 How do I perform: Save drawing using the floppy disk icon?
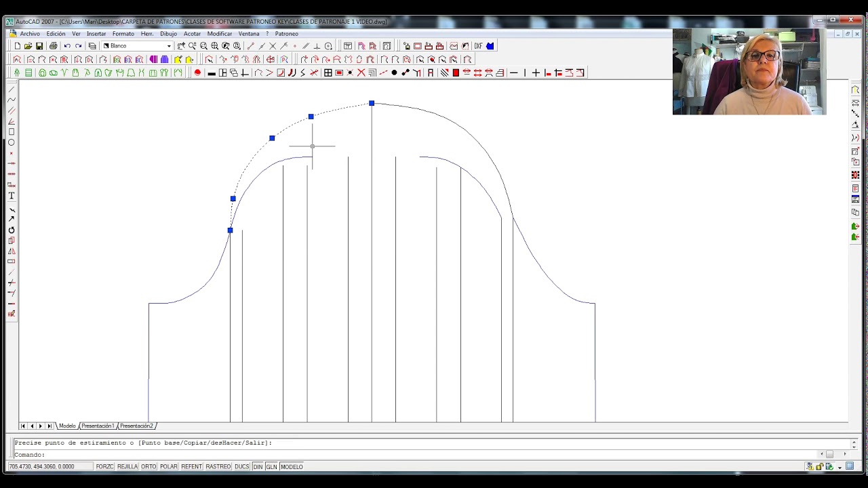click(39, 46)
